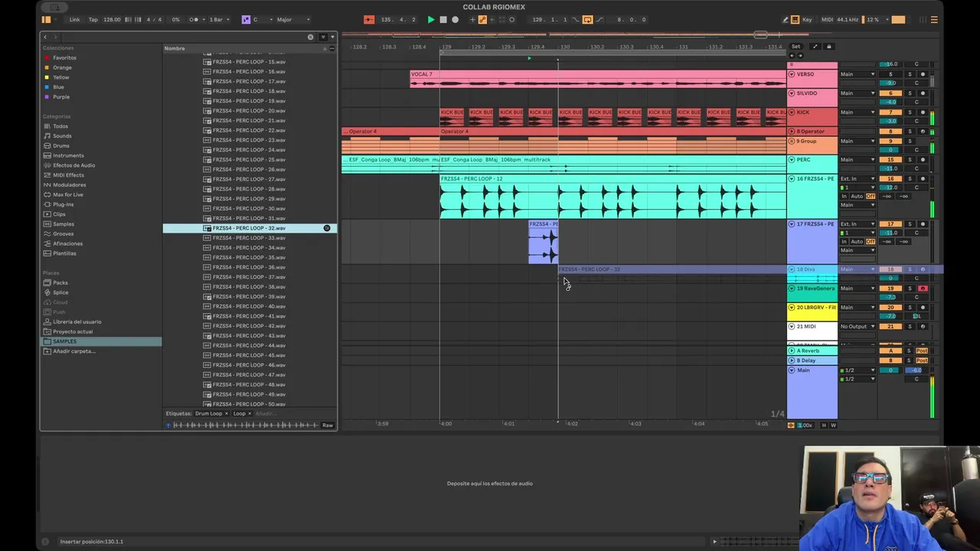
Task: Select FRZSS4 - PERC LOOP - 20.wav
Action: pyautogui.click(x=249, y=110)
